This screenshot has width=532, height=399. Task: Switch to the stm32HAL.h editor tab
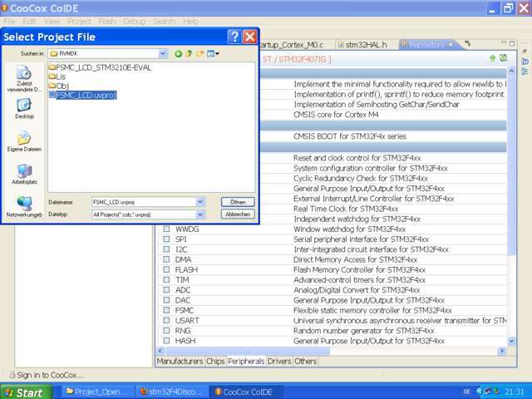click(363, 44)
